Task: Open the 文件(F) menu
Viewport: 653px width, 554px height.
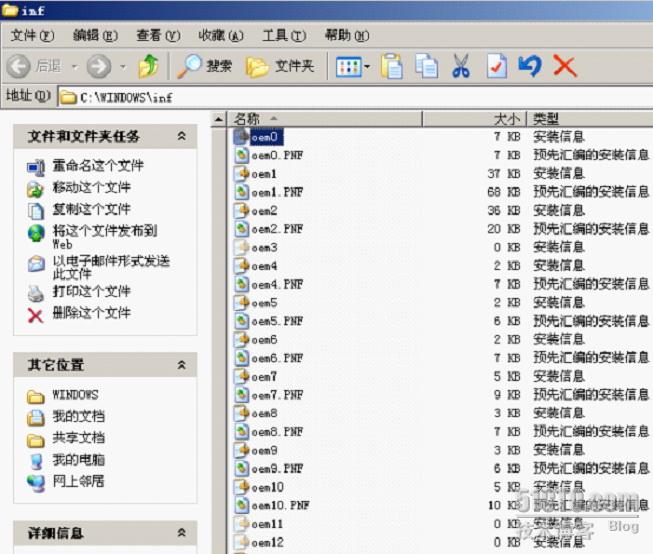Action: 32,35
